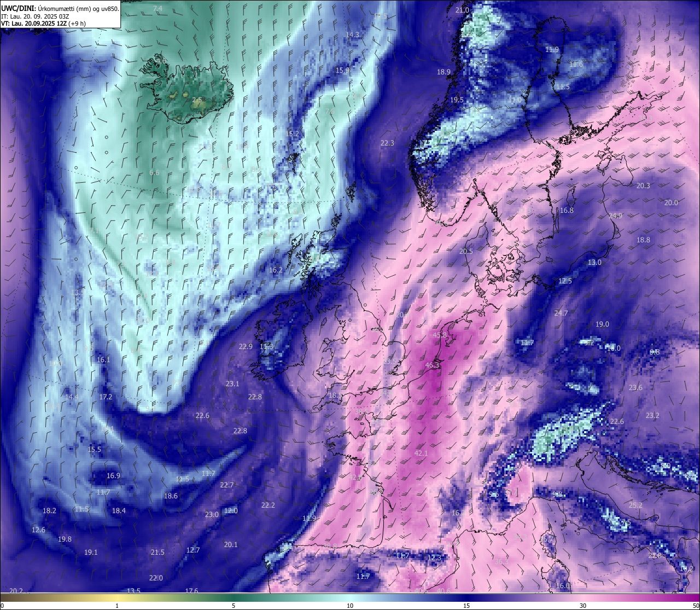Select the 23.1 value label
The image size is (700, 610).
tap(232, 384)
